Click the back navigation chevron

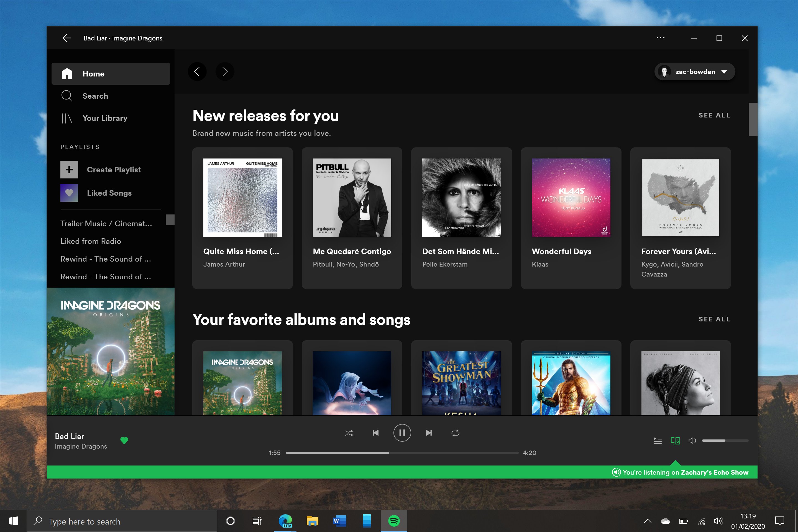[x=198, y=71]
